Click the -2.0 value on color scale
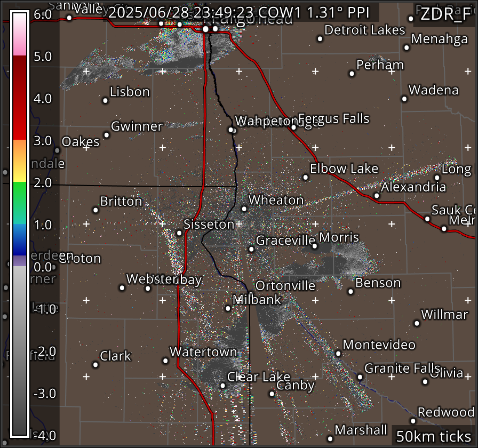This screenshot has width=478, height=448. (x=45, y=351)
